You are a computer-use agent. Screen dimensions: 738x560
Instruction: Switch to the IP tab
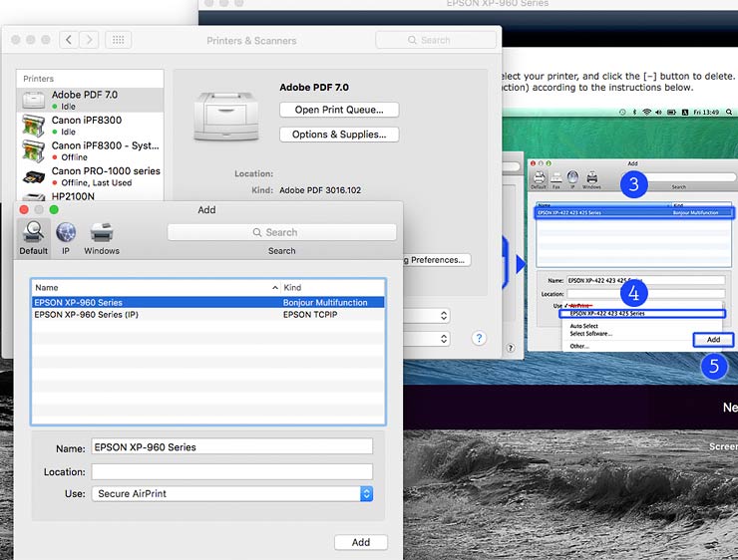[66, 237]
